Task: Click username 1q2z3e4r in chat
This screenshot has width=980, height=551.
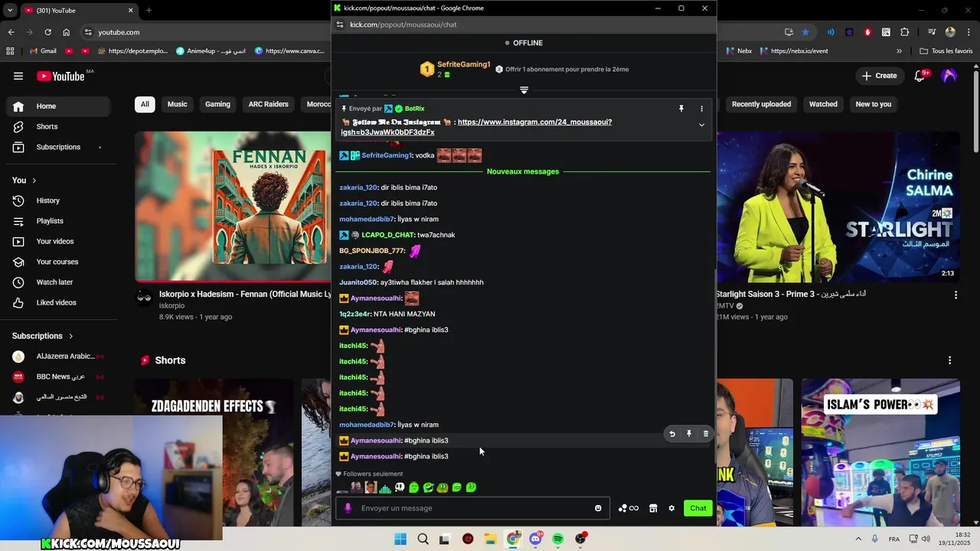Action: [354, 314]
